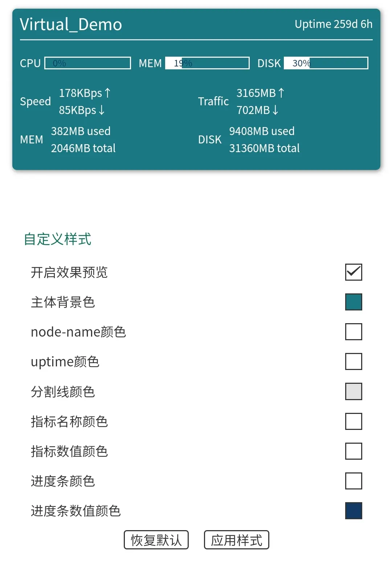Select the 指标数值颜色 swatch

[354, 451]
